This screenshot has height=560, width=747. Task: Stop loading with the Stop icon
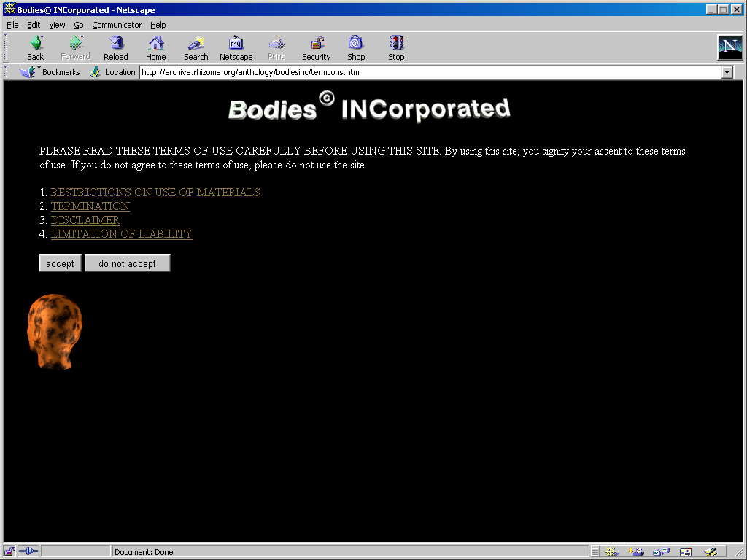click(x=396, y=43)
